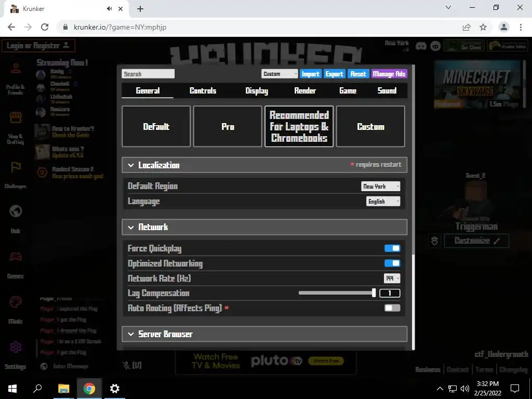The height and width of the screenshot is (399, 532).
Task: Click the Enter Message chat field
Action: pos(71,366)
